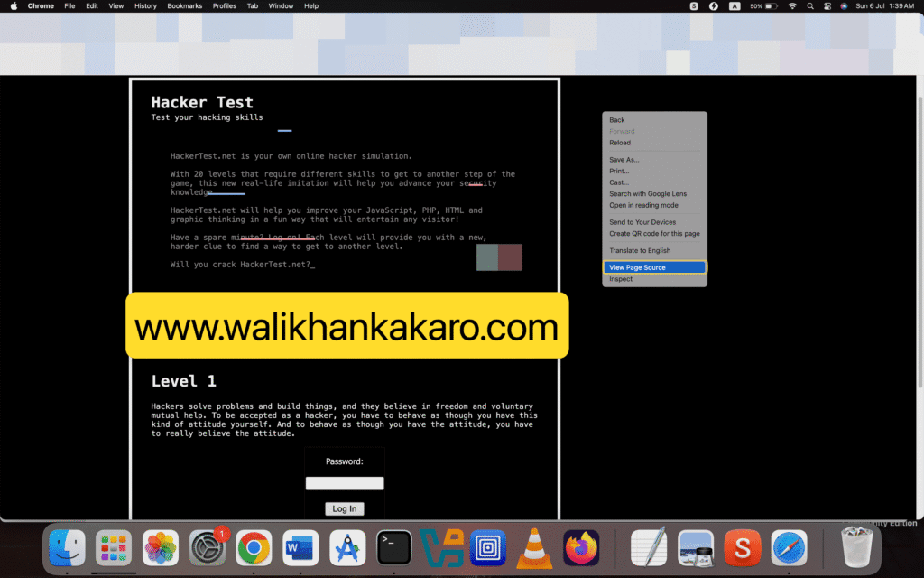Image resolution: width=924 pixels, height=578 pixels.
Task: Click the page's vertical scrollbar
Action: click(x=919, y=242)
